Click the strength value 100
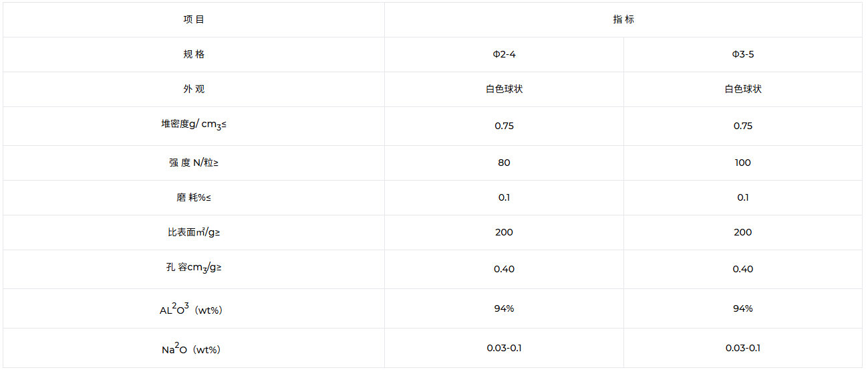The width and height of the screenshot is (868, 372). point(743,163)
